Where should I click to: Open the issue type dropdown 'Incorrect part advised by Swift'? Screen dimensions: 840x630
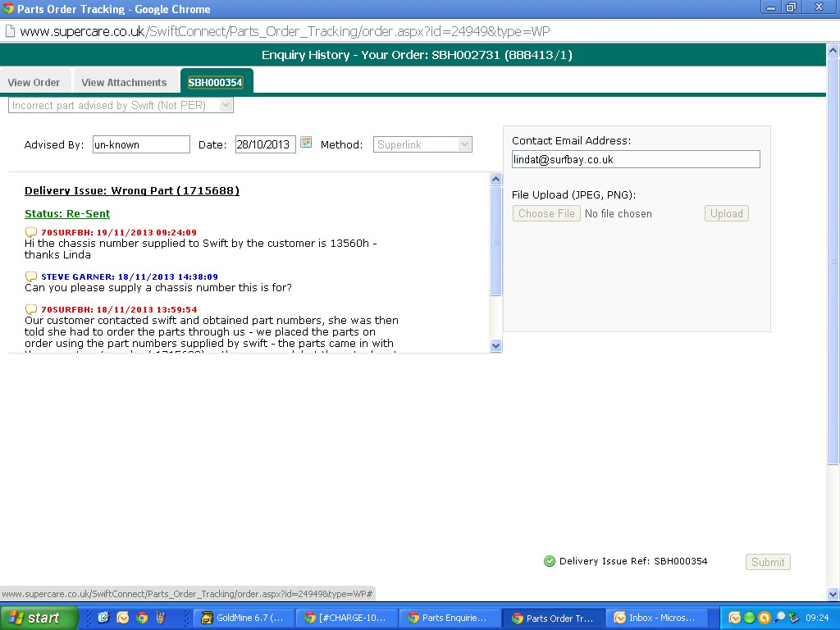(x=121, y=106)
